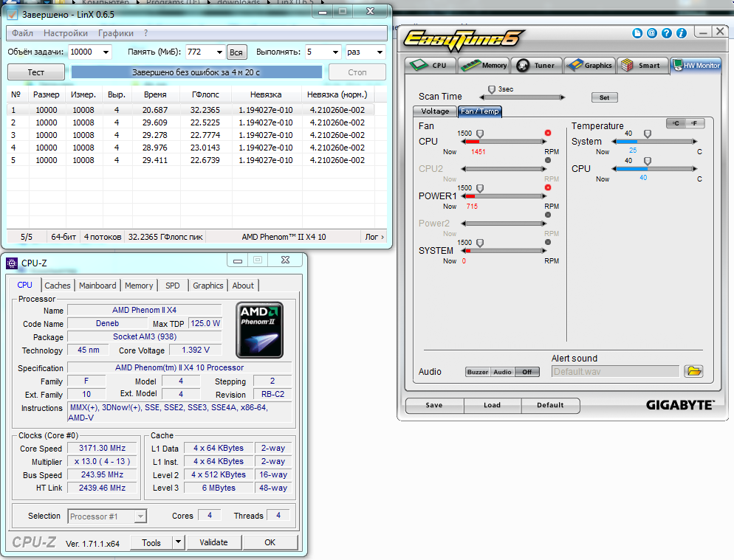Open the task size dropdown showing 10000
734x560 pixels.
click(106, 52)
